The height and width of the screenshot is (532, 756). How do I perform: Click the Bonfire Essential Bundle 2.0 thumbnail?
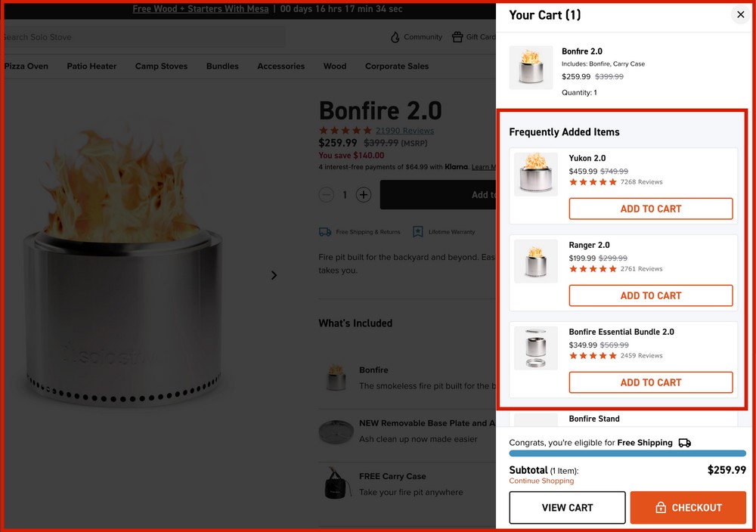535,348
